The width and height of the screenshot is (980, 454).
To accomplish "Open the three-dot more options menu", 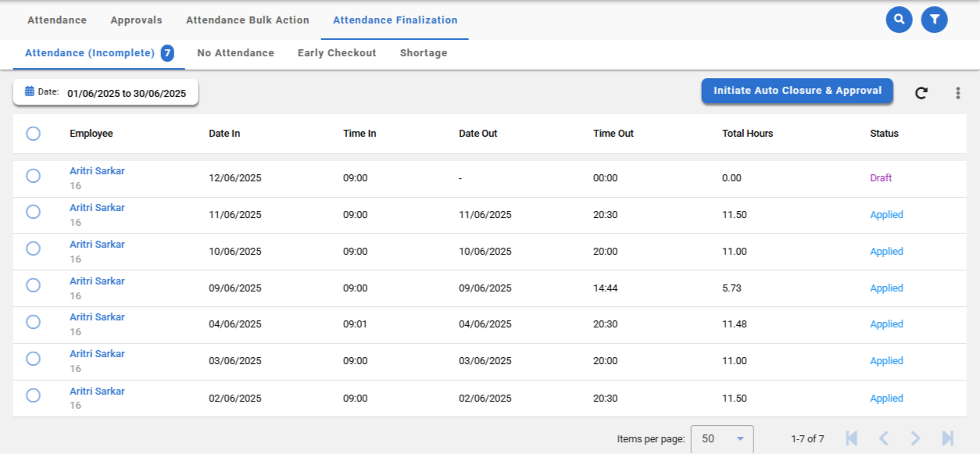I will (958, 93).
